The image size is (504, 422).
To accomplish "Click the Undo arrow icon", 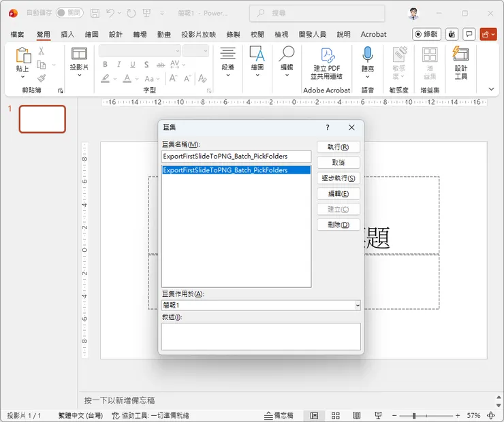I will (110, 13).
